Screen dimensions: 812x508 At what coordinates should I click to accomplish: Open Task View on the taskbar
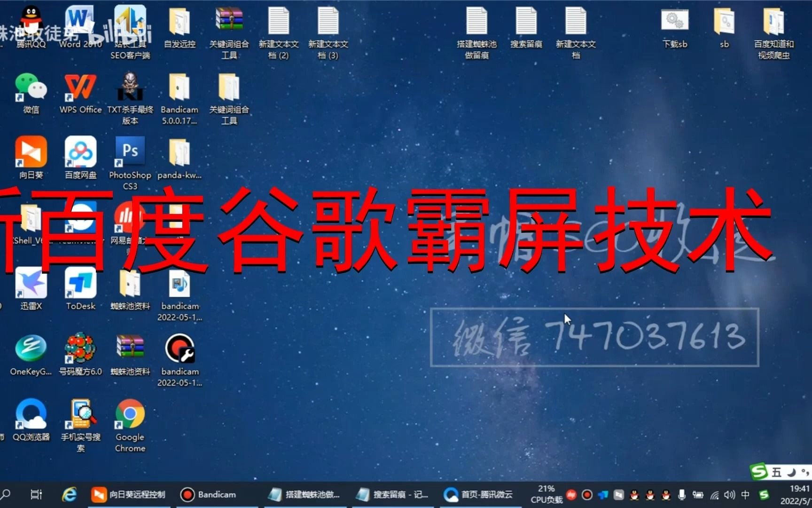[x=36, y=494]
